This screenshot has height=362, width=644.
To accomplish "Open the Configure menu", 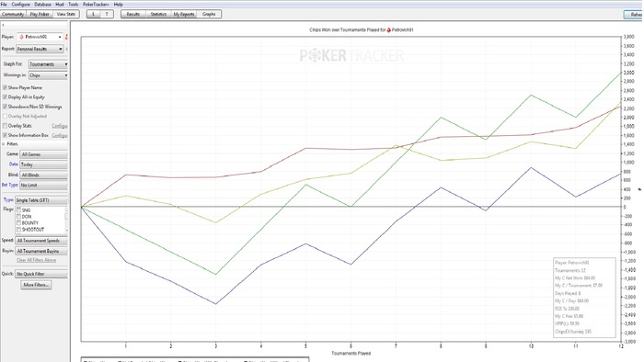I will [20, 5].
